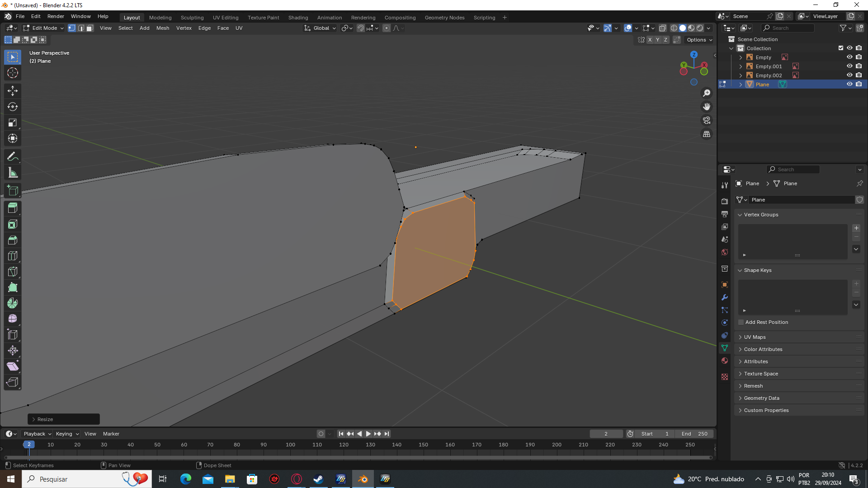Image resolution: width=868 pixels, height=488 pixels.
Task: Activate the Extrude Region tool
Action: [13, 208]
